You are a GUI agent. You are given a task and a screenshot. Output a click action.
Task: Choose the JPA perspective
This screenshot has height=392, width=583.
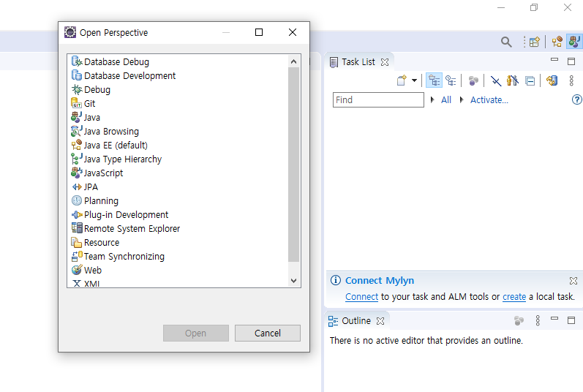tap(85, 187)
